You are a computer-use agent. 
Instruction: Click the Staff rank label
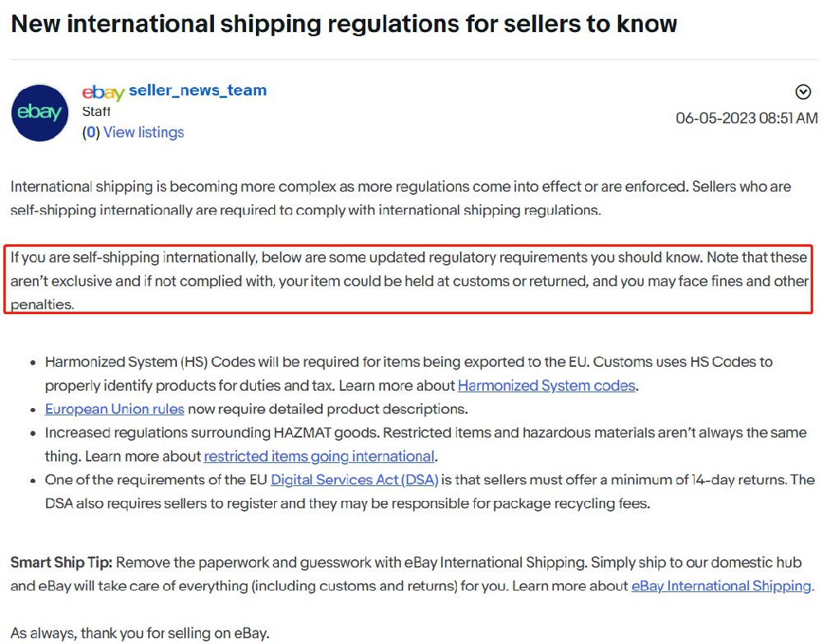pyautogui.click(x=96, y=111)
